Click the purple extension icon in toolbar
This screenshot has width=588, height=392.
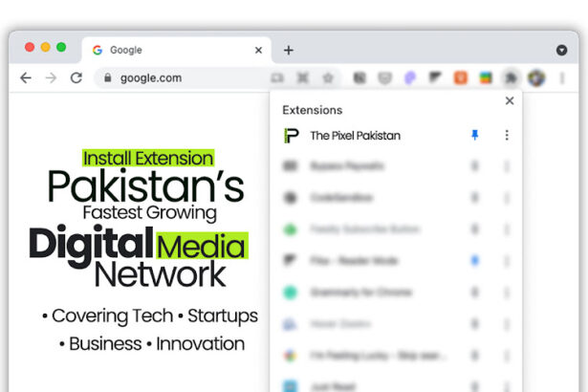click(410, 78)
